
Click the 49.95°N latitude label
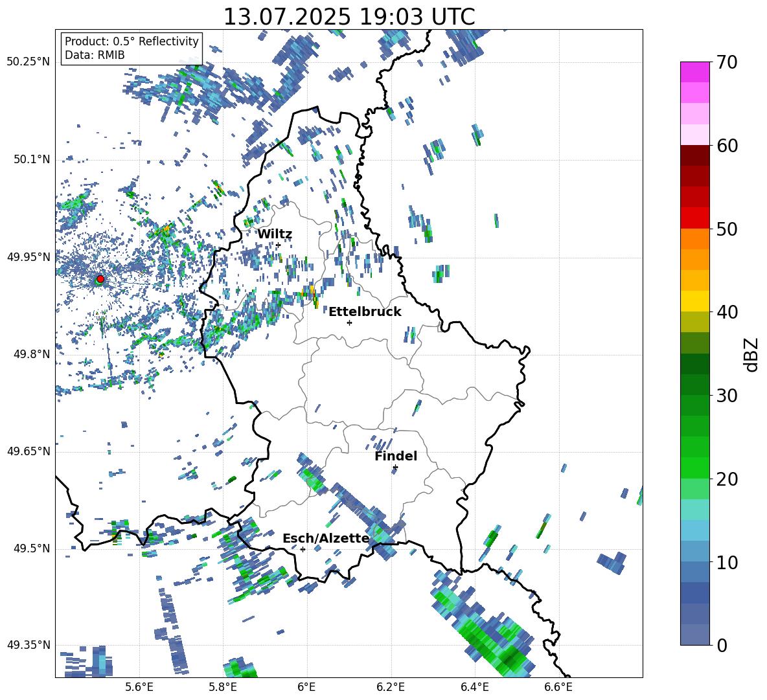pyautogui.click(x=29, y=256)
